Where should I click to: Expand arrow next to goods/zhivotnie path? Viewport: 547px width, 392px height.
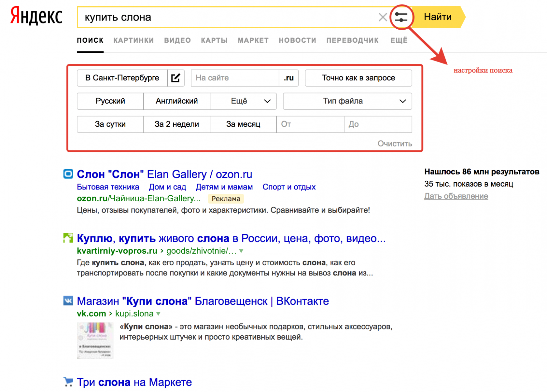(241, 251)
